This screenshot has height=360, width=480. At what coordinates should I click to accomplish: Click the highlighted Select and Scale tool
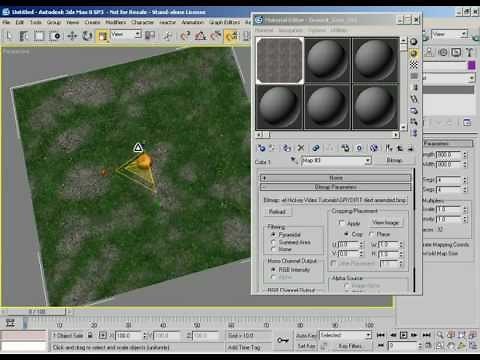tap(103, 35)
